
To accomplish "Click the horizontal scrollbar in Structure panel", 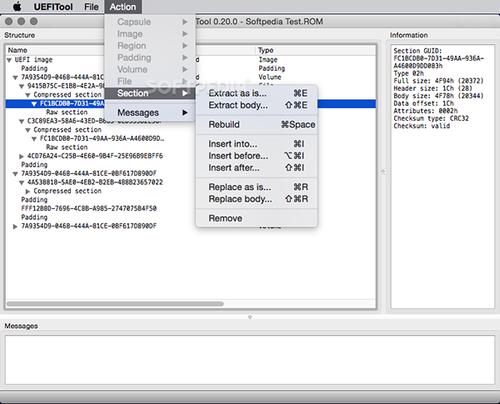I will pyautogui.click(x=115, y=304).
